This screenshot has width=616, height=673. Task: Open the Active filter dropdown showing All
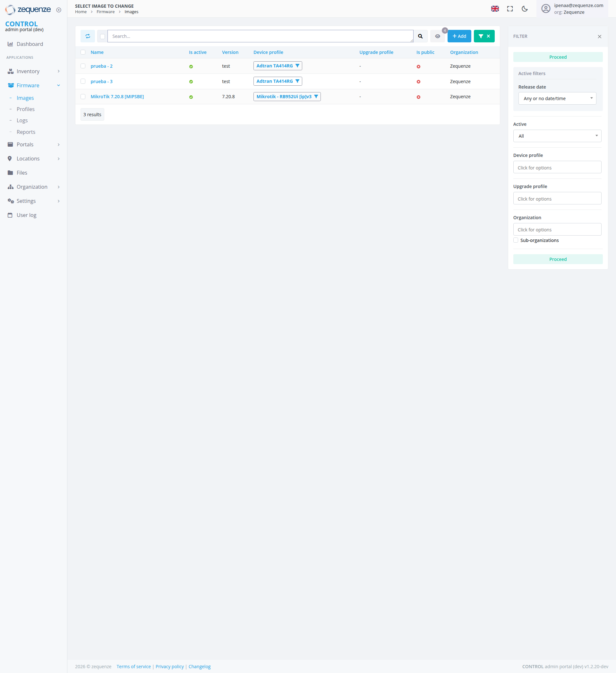click(557, 136)
